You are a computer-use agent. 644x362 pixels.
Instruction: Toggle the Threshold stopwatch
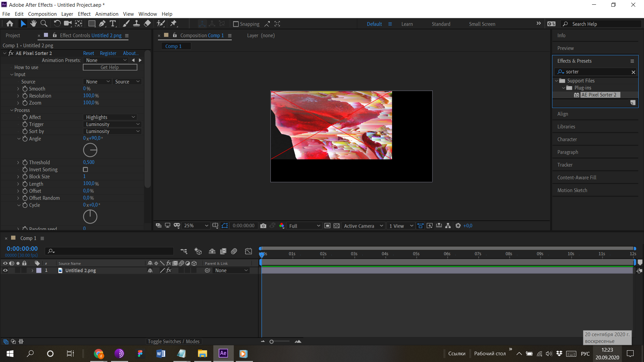pos(25,163)
